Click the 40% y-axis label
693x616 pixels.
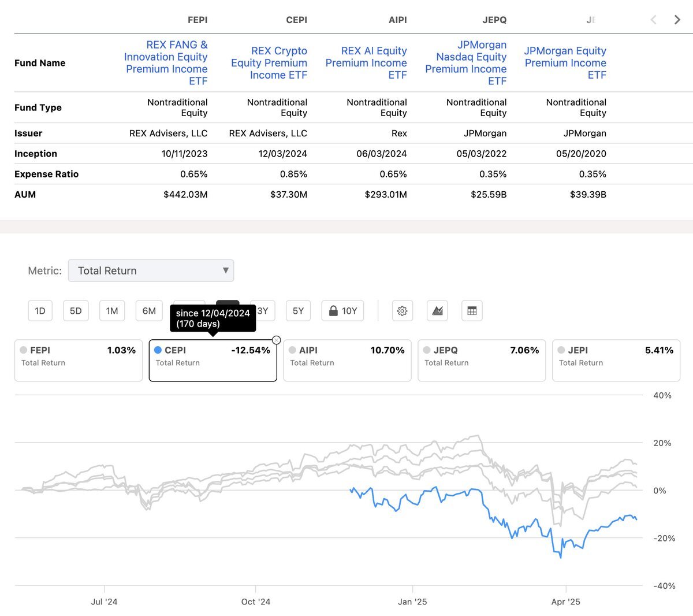coord(662,395)
